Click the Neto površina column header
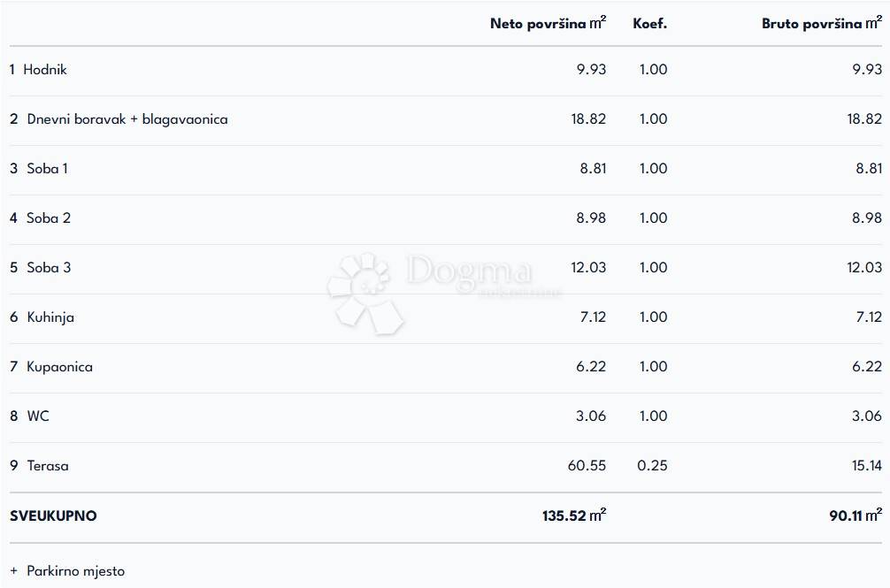This screenshot has height=588, width=890. [548, 24]
